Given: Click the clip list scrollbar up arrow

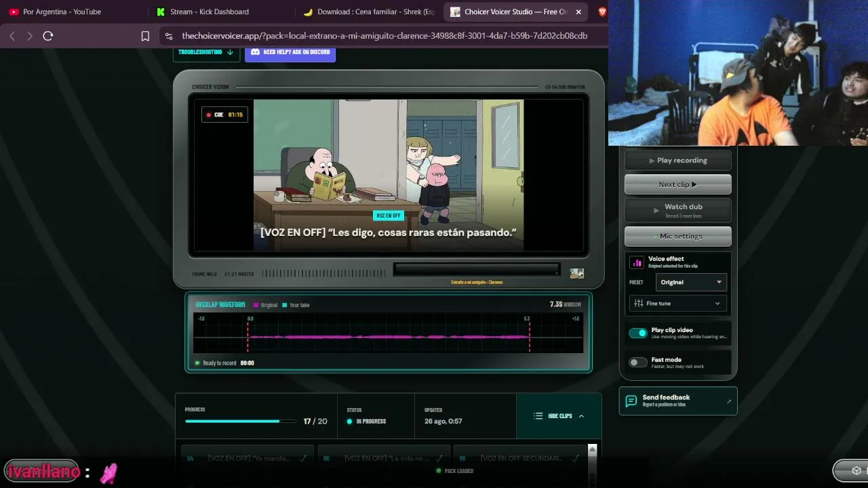Looking at the screenshot, I should pos(592,449).
